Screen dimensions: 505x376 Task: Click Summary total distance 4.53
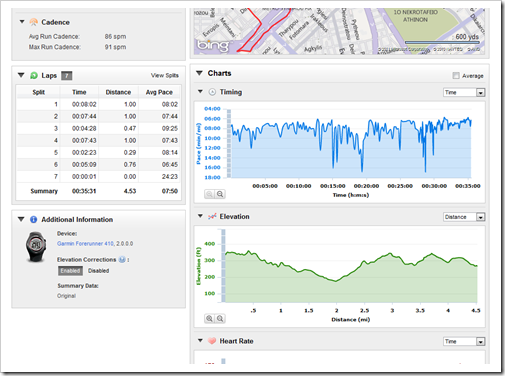click(130, 191)
